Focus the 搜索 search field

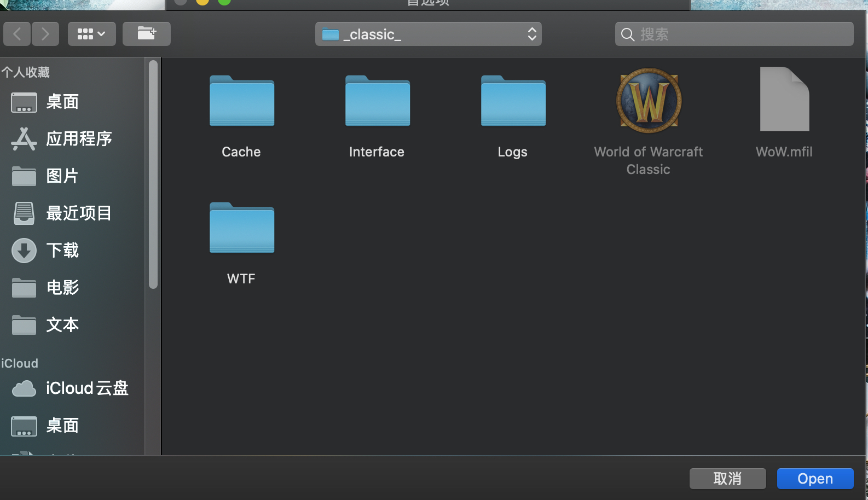pos(734,34)
